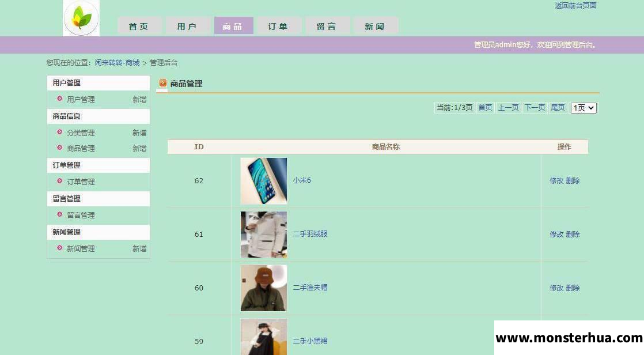Screen dimensions: 644x355
Task: Follow the 闲来转转-商城 breadcrumb link
Action: [x=117, y=62]
